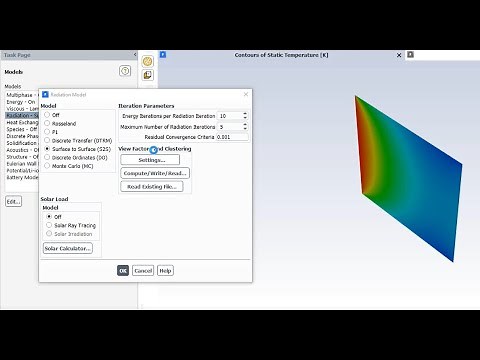The width and height of the screenshot is (480, 360).
Task: Select Discrete Phase in Models list
Action: [x=22, y=136]
